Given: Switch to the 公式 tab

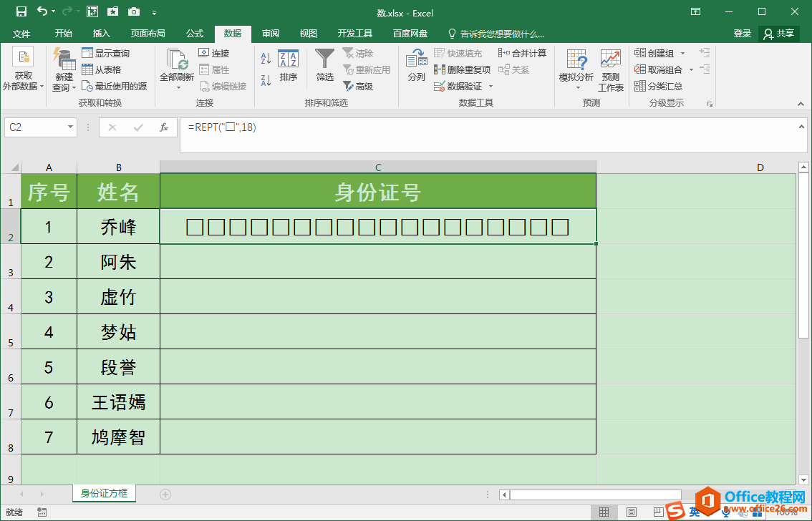Looking at the screenshot, I should [195, 34].
